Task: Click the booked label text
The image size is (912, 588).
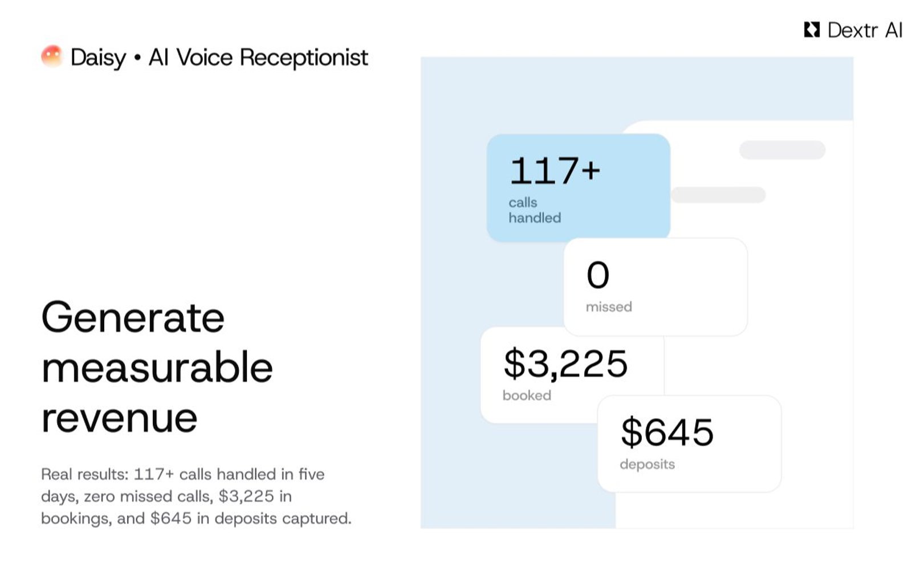Action: point(527,395)
